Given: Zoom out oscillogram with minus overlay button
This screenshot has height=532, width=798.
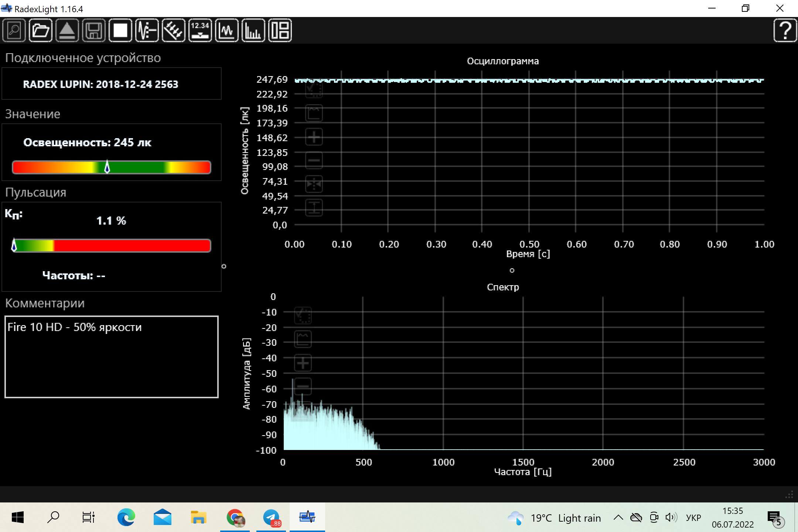Looking at the screenshot, I should coord(314,160).
